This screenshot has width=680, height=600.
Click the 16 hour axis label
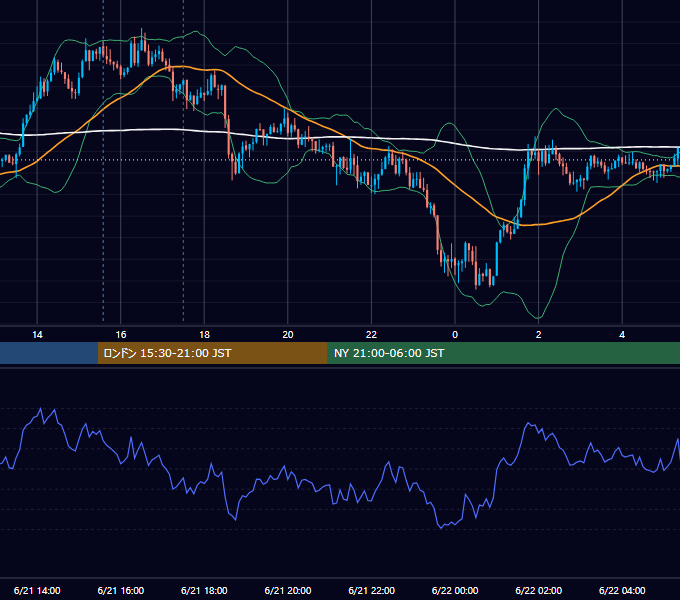(121, 335)
